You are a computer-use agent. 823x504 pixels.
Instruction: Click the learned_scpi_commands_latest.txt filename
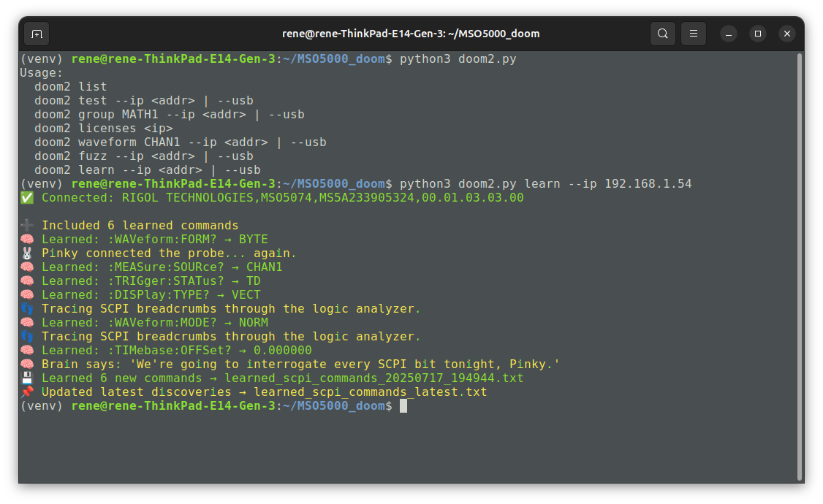[x=370, y=392]
